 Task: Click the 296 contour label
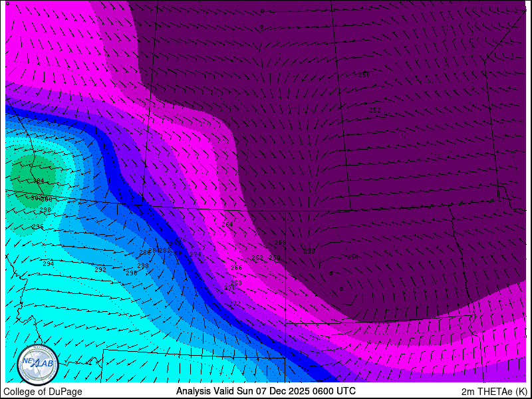(x=38, y=227)
